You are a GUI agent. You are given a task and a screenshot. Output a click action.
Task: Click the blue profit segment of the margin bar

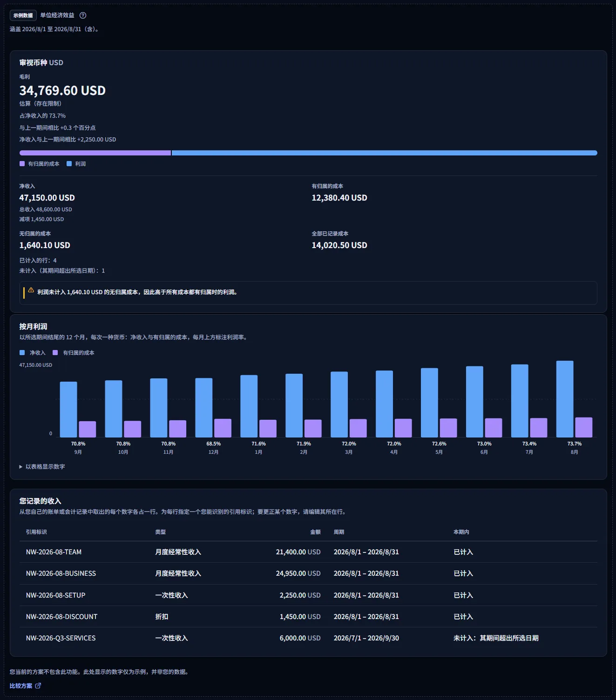coord(385,153)
